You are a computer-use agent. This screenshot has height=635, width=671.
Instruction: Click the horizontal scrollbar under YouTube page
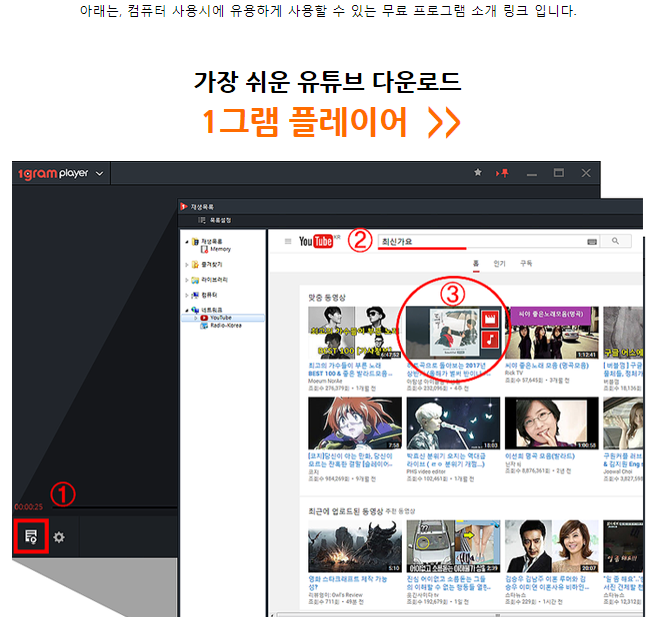(458, 615)
